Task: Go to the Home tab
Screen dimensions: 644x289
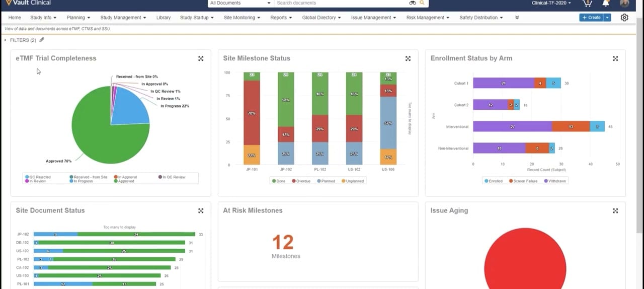Action: (x=15, y=18)
